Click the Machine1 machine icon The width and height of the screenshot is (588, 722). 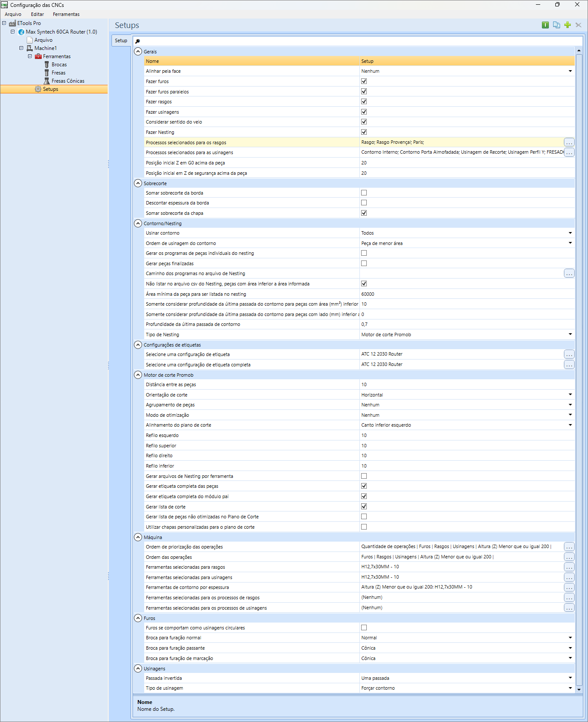[x=30, y=48]
